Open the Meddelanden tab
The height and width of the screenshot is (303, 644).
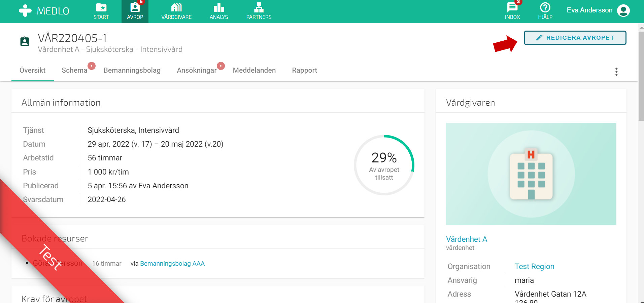pyautogui.click(x=254, y=70)
